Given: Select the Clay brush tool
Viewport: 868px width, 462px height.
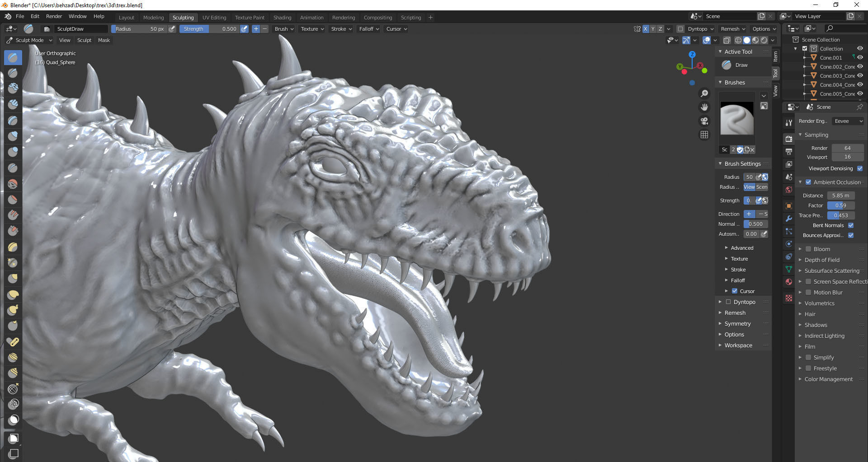Looking at the screenshot, I should [13, 89].
